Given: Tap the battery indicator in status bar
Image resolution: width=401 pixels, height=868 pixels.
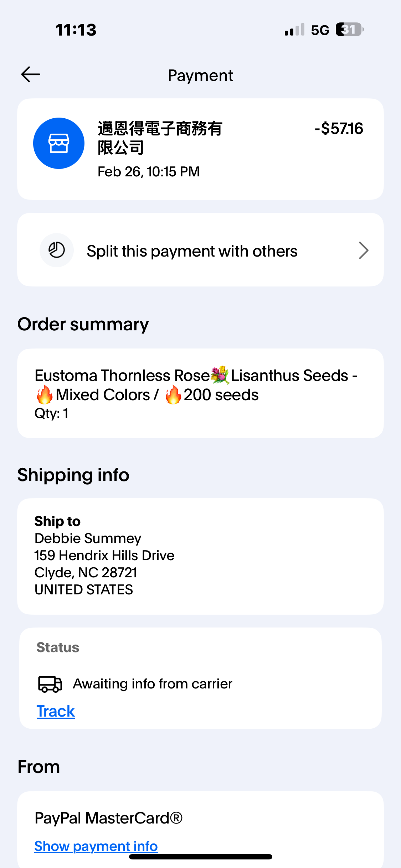Looking at the screenshot, I should (349, 30).
